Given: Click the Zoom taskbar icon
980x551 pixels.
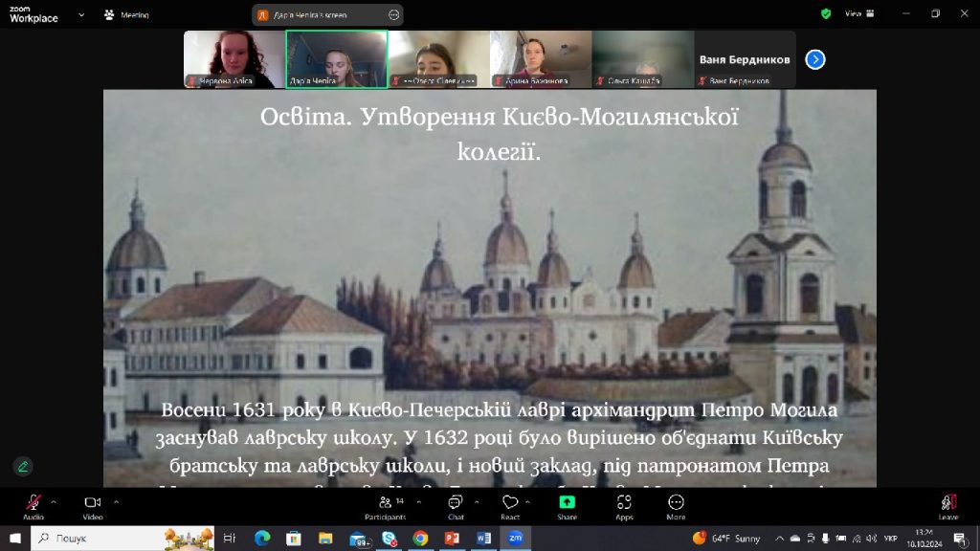Looking at the screenshot, I should [x=515, y=538].
